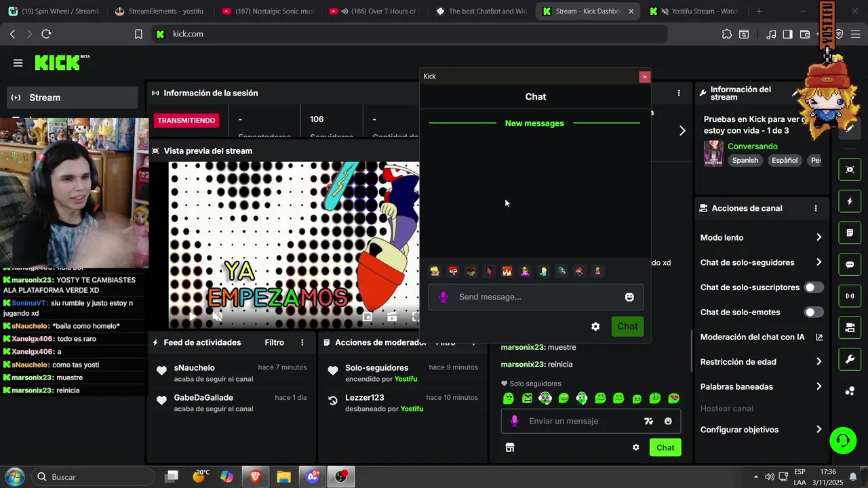The width and height of the screenshot is (868, 488).
Task: Click the browser bookmark icon
Action: click(138, 34)
